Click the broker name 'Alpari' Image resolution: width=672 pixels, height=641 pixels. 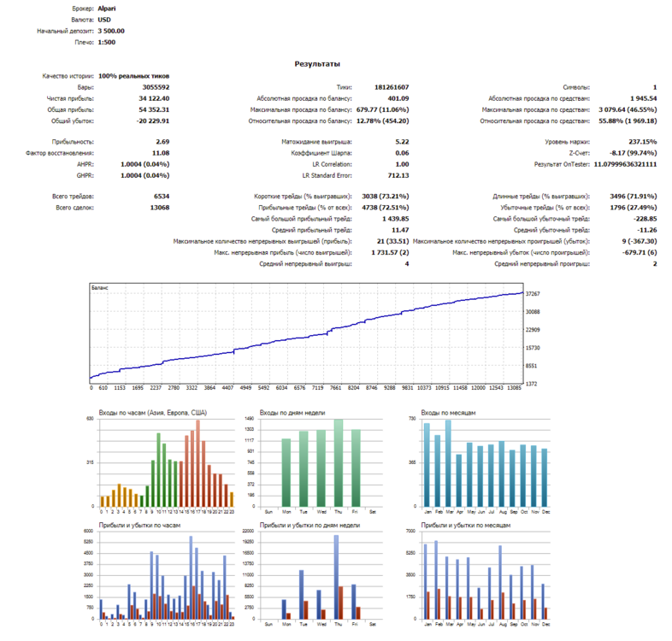(x=106, y=9)
